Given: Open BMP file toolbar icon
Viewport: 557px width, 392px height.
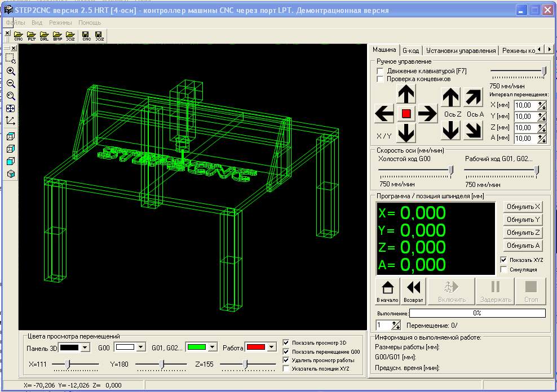Looking at the screenshot, I should [58, 36].
